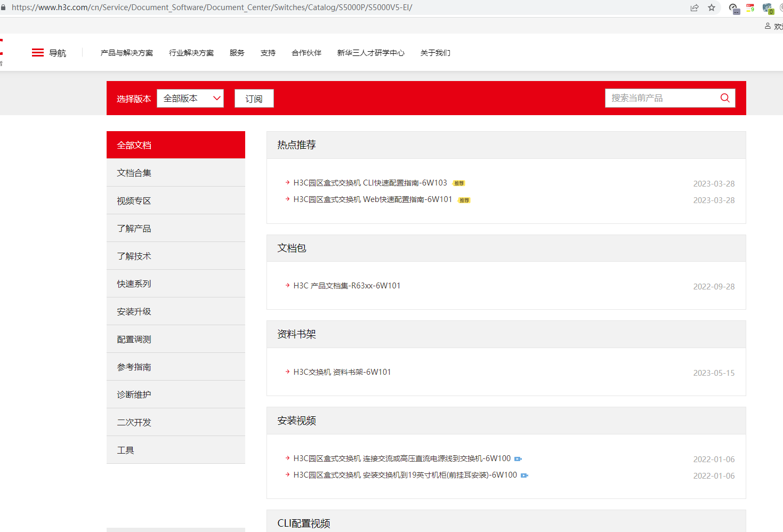Image resolution: width=783 pixels, height=532 pixels.
Task: Select 了解产品 in sidebar
Action: [176, 228]
